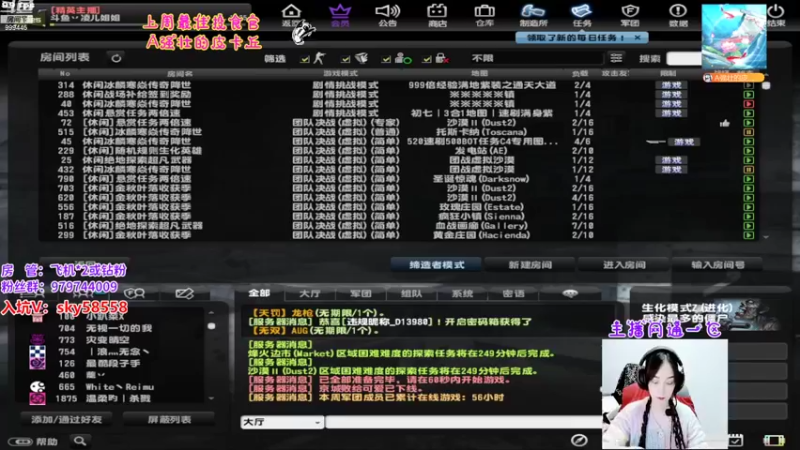
Task: Click the 房间名 column header
Action: pos(180,73)
